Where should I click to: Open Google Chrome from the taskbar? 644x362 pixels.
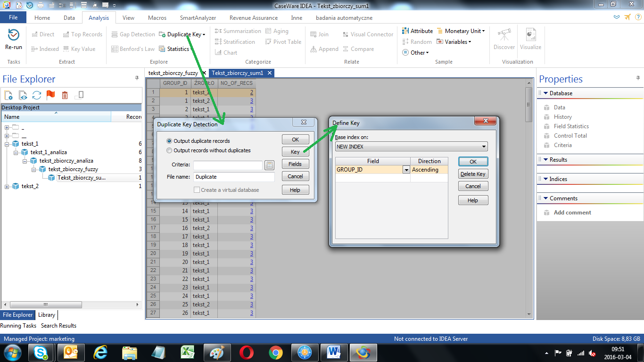click(x=276, y=352)
